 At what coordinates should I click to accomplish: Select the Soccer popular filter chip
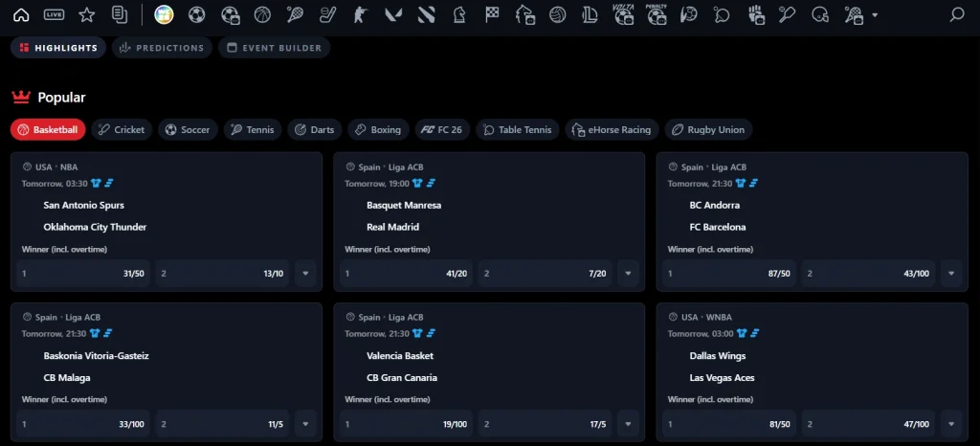[189, 130]
